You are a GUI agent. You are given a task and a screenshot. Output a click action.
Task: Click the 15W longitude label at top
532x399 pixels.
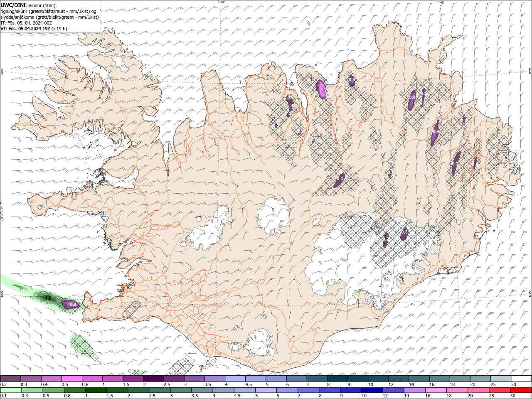point(440,2)
